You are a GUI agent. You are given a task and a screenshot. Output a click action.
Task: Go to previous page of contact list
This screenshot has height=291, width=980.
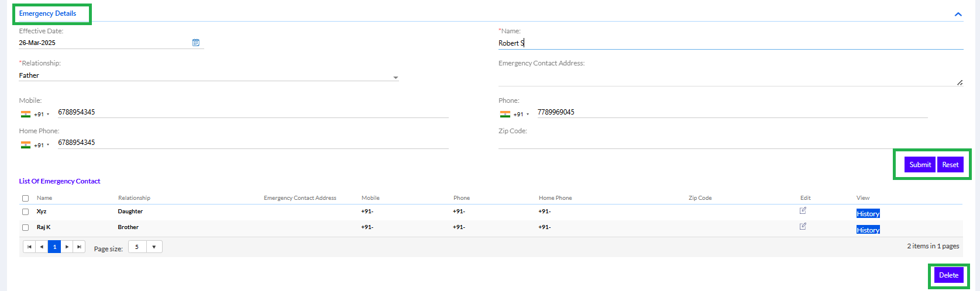(42, 247)
